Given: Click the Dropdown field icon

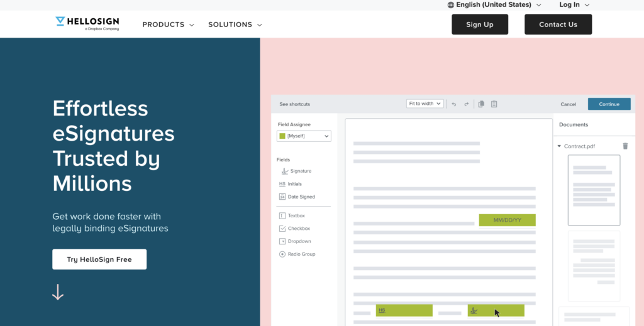Looking at the screenshot, I should click(x=282, y=241).
